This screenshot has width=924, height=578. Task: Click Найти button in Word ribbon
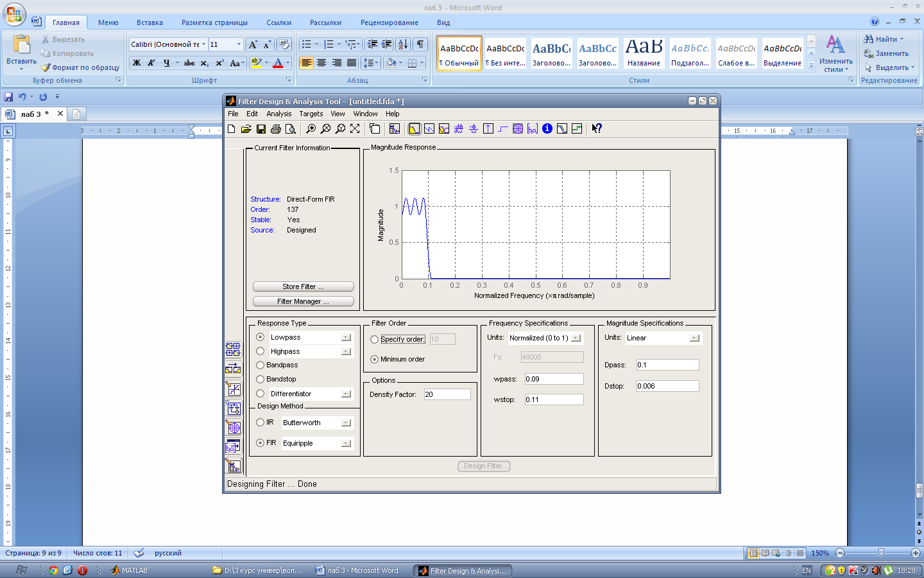884,39
